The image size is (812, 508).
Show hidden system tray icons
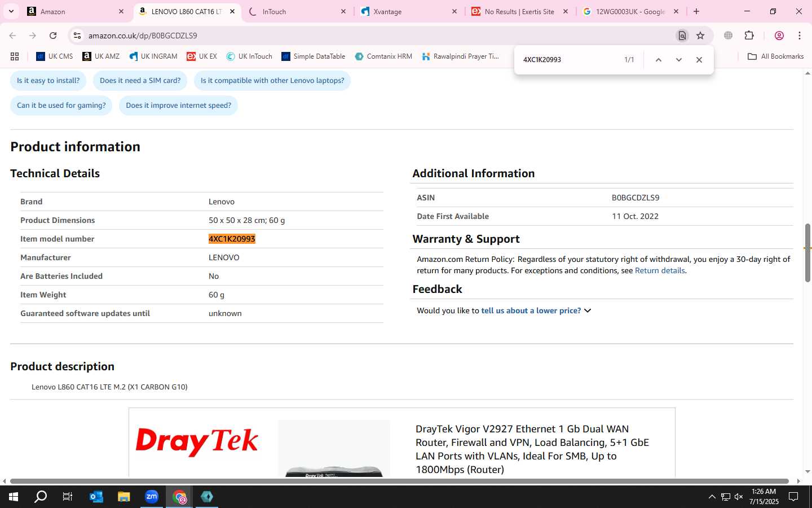[712, 497]
